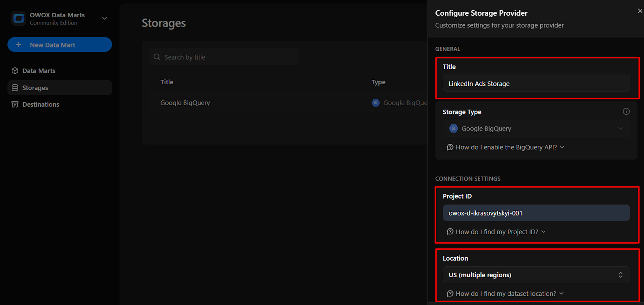Click the Storage Type info icon

point(626,112)
